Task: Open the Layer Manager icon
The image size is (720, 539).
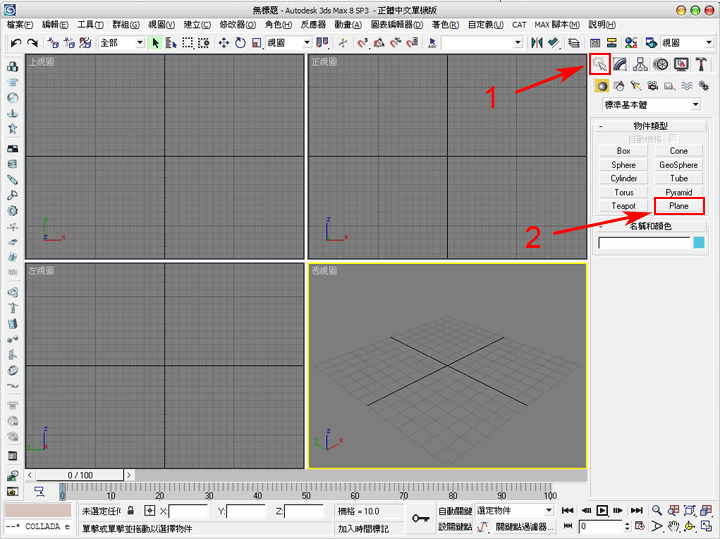Action: [574, 43]
